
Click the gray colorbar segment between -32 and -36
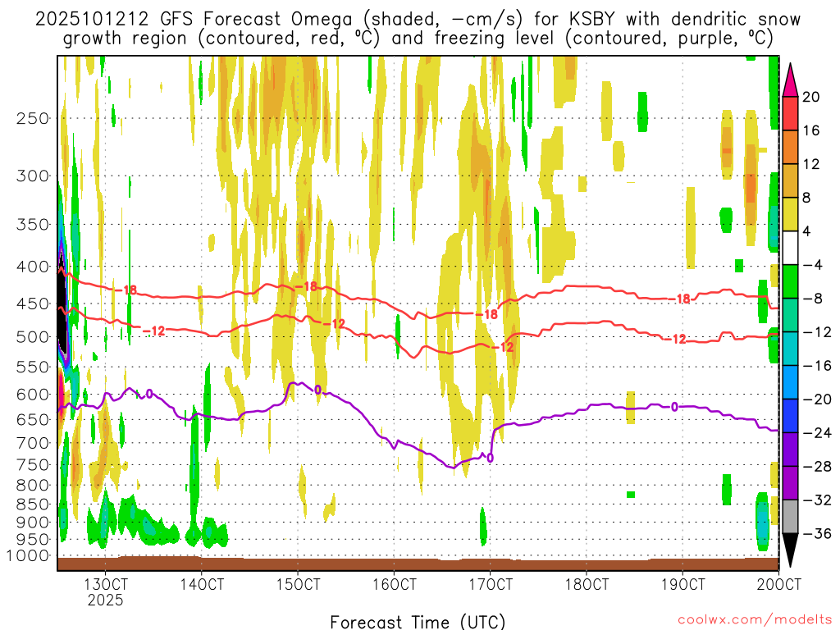tap(790, 517)
